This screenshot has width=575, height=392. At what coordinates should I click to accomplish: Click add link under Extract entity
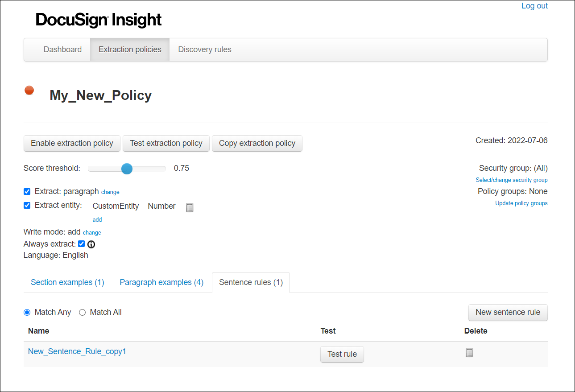point(97,219)
